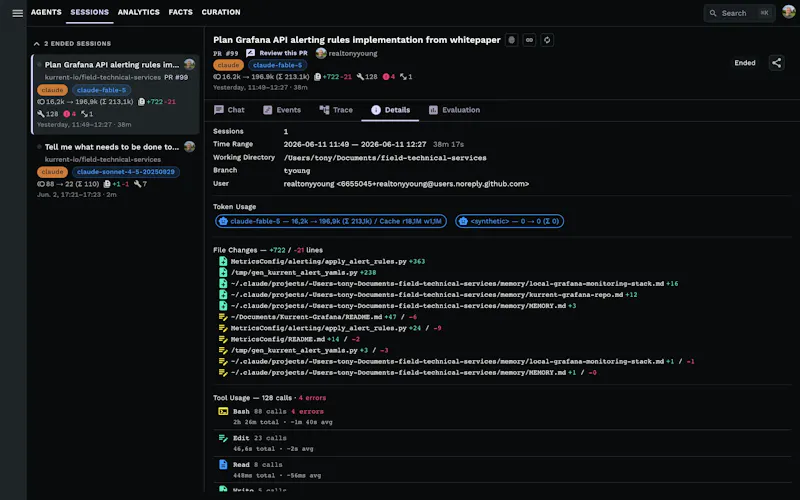Click the orange claude tag in header
The height and width of the screenshot is (500, 800).
(x=228, y=65)
